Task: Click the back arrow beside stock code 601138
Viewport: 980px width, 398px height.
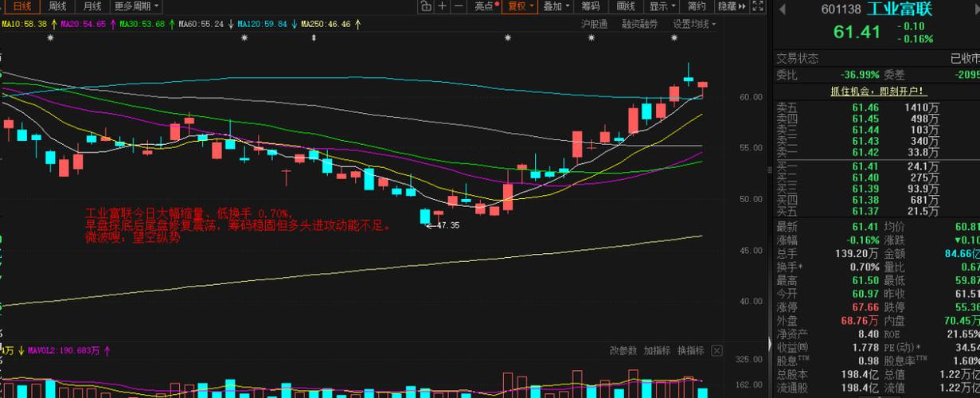Action: point(781,10)
